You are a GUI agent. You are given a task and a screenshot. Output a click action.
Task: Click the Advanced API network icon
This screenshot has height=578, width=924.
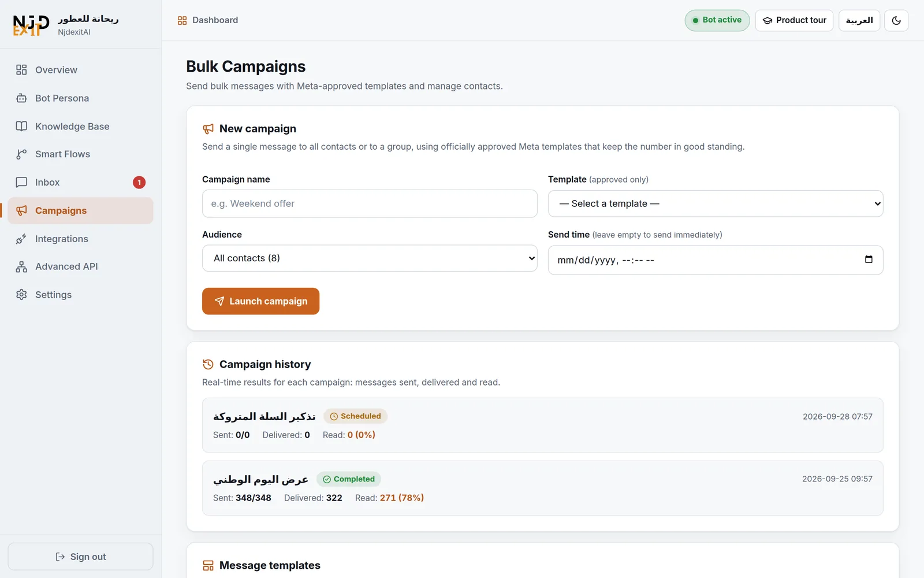(21, 266)
